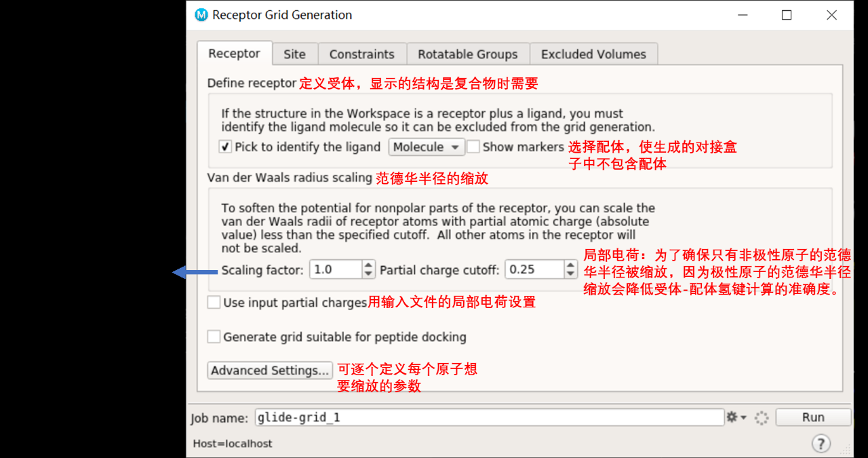Click the Host=localhost status text
The image size is (868, 458).
click(x=233, y=444)
